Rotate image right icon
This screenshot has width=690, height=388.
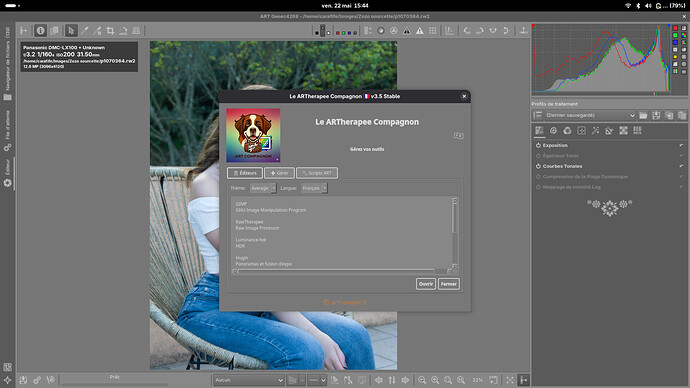click(480, 30)
